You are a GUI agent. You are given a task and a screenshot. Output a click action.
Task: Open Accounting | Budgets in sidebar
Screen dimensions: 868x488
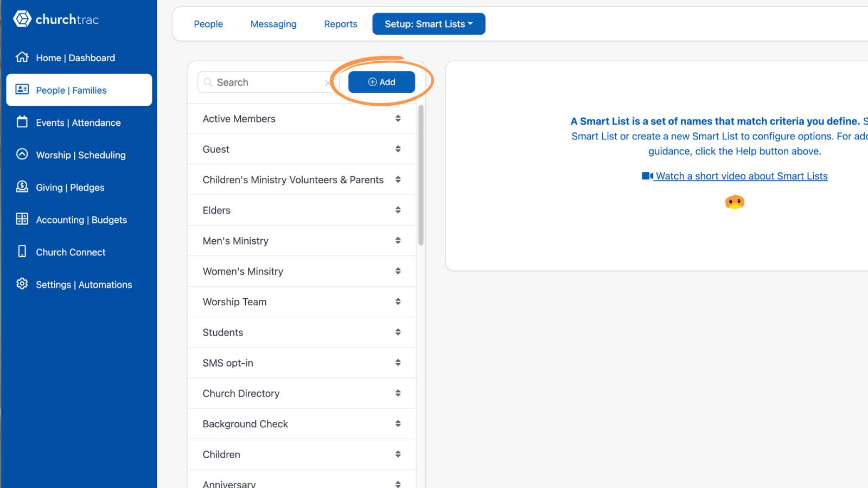point(79,220)
